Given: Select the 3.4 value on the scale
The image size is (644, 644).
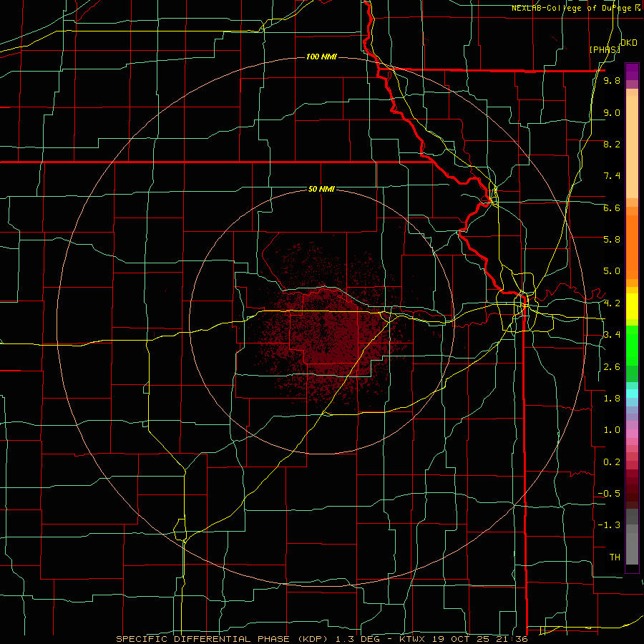Looking at the screenshot, I should tap(612, 335).
